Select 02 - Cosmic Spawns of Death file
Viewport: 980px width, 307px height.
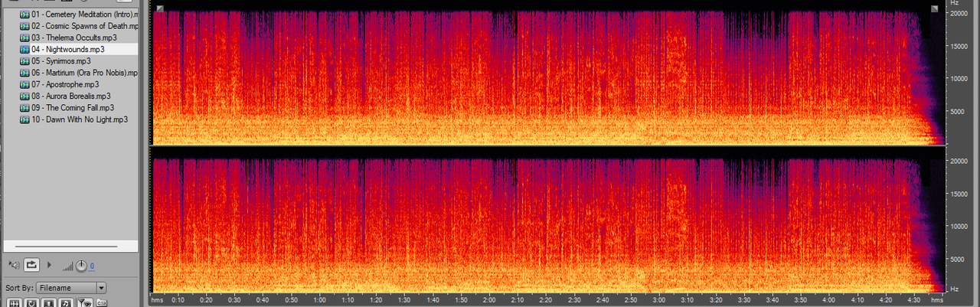pos(84,26)
